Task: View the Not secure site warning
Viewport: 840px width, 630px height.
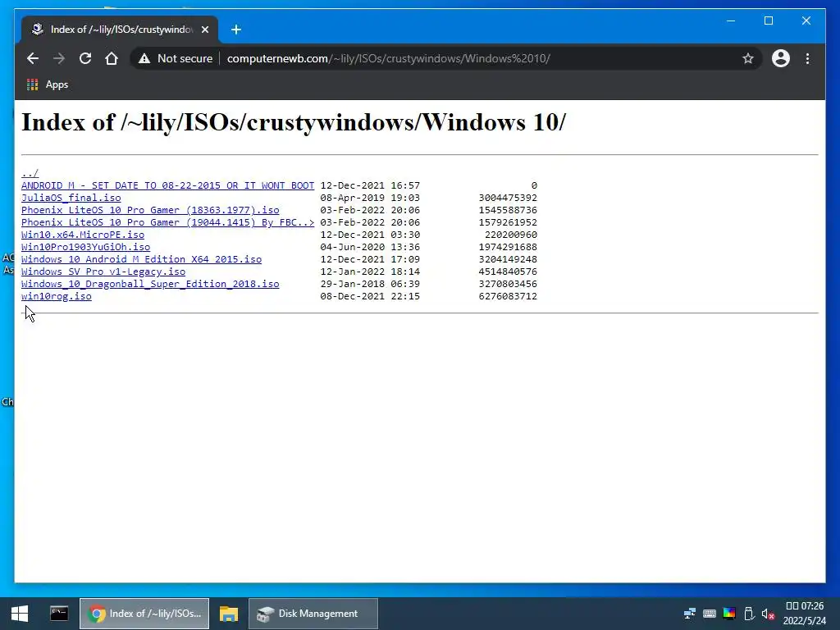Action: [176, 58]
